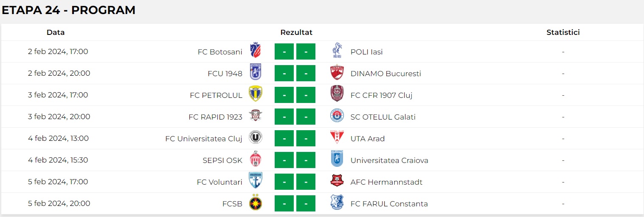
Task: Open the Universitatea Craiova team link
Action: (389, 160)
